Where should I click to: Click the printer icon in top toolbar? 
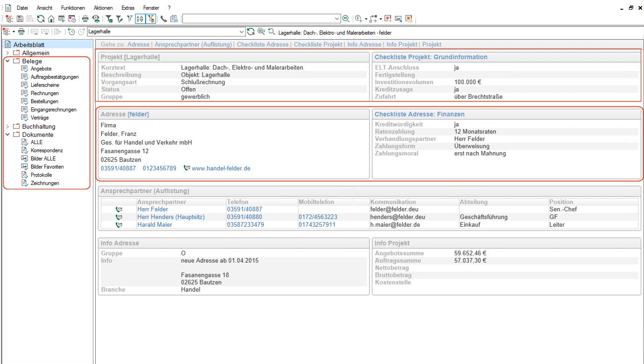point(85,19)
